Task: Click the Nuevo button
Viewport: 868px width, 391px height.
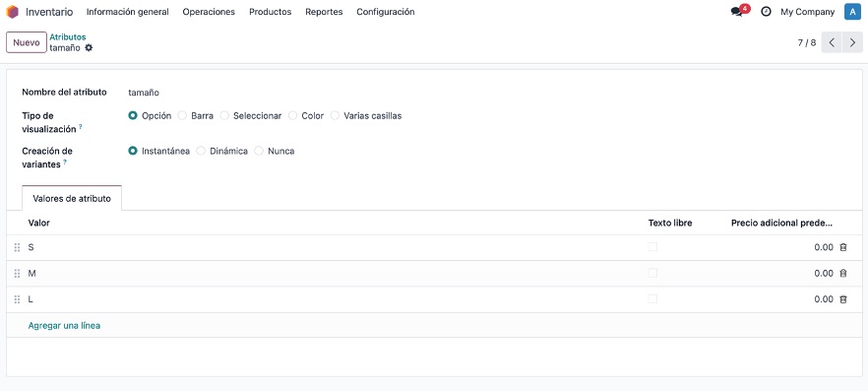Action: click(26, 42)
